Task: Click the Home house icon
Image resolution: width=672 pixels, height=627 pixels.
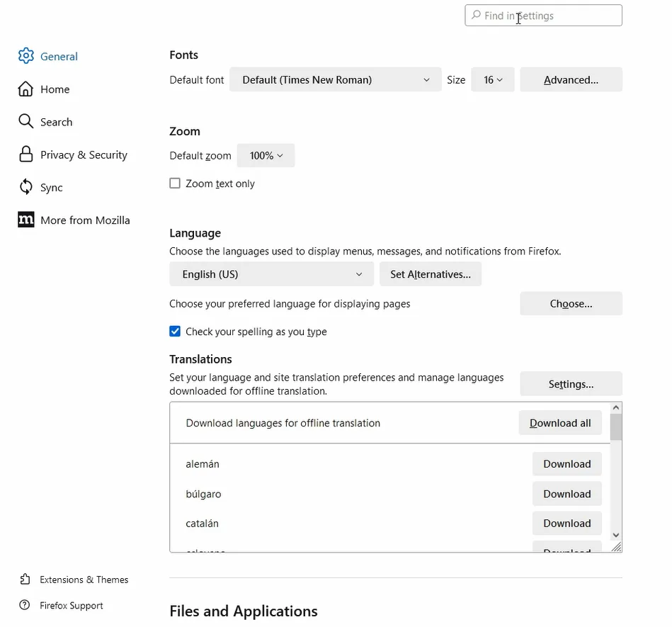Action: (25, 89)
